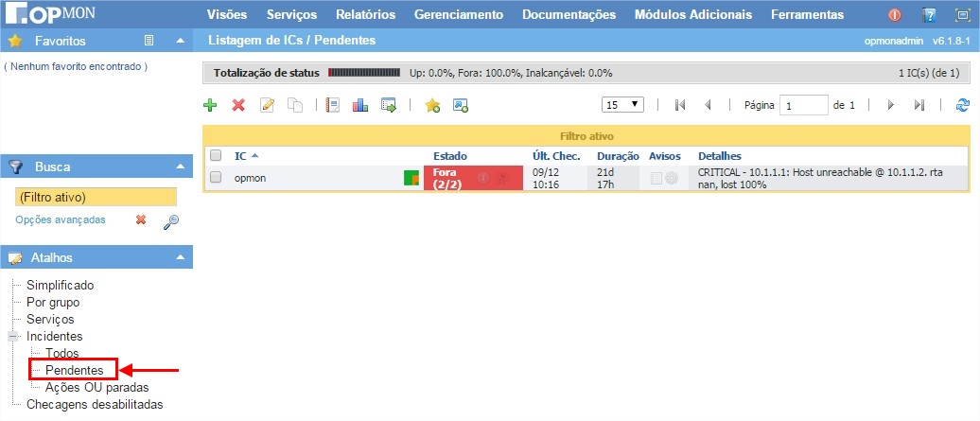980x421 pixels.
Task: Go to the next page arrow
Action: tap(890, 105)
